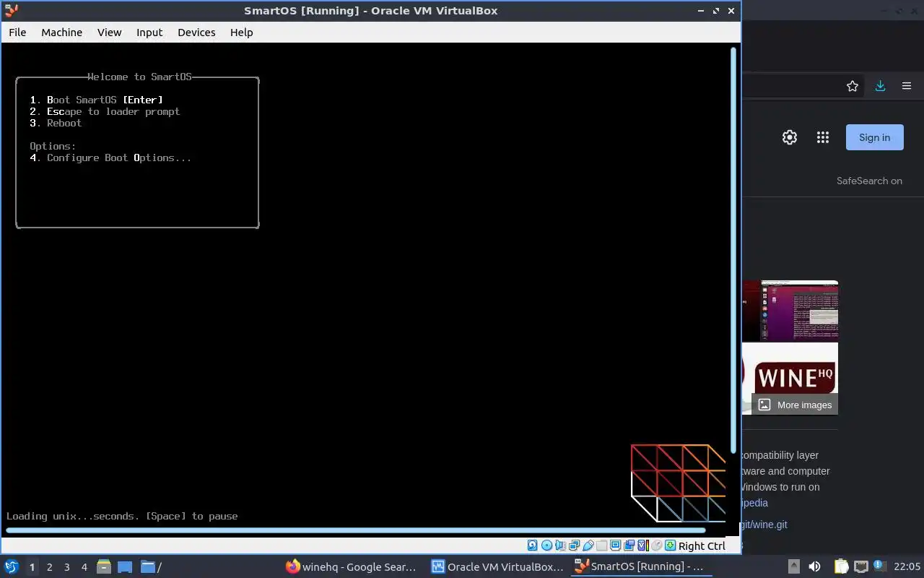Click the More images button
This screenshot has width=924, height=578.
[795, 405]
